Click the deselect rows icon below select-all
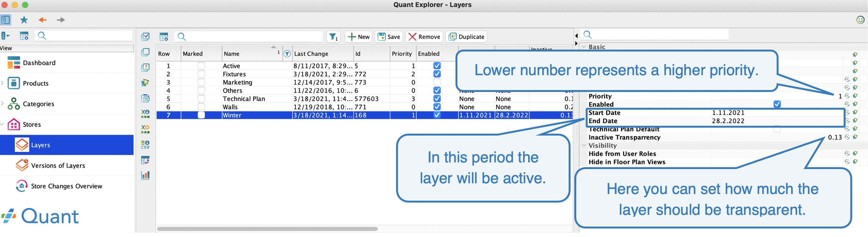 pyautogui.click(x=145, y=52)
